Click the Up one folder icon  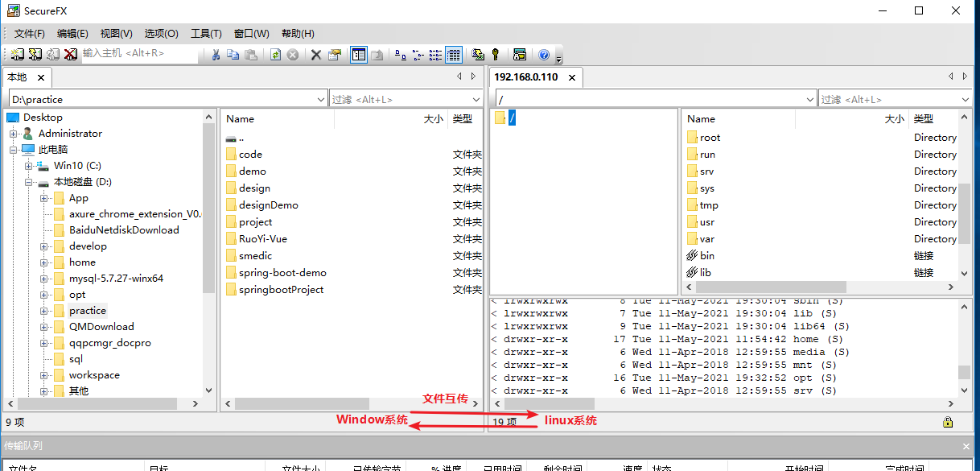click(x=377, y=55)
